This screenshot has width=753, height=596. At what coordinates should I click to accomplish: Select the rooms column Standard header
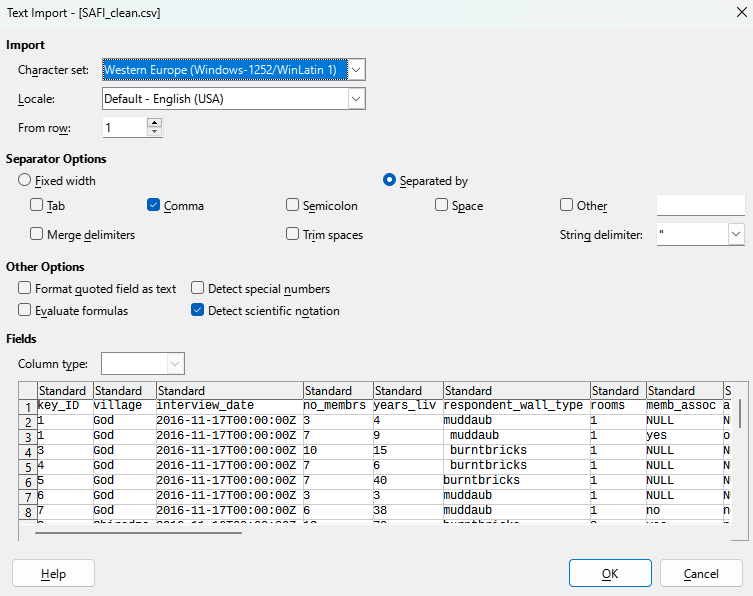click(618, 390)
